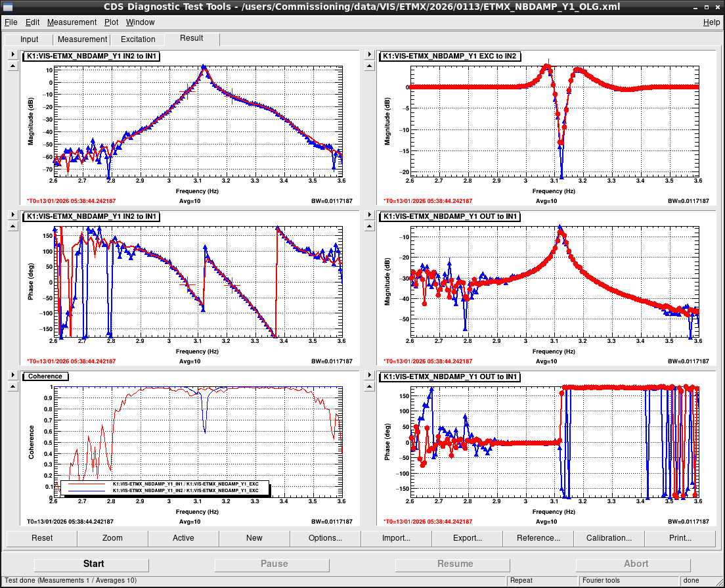Image resolution: width=725 pixels, height=588 pixels.
Task: Expand options panel of Coherence plot
Action: pyautogui.click(x=13, y=375)
